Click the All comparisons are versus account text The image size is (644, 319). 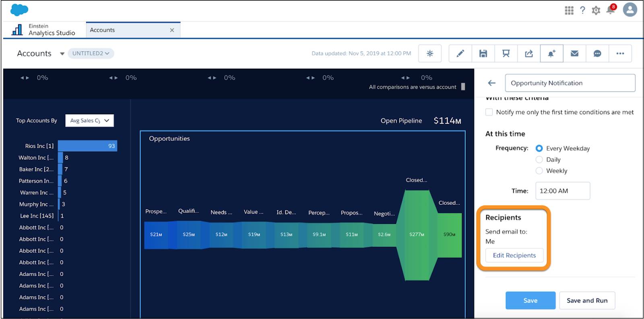click(413, 87)
